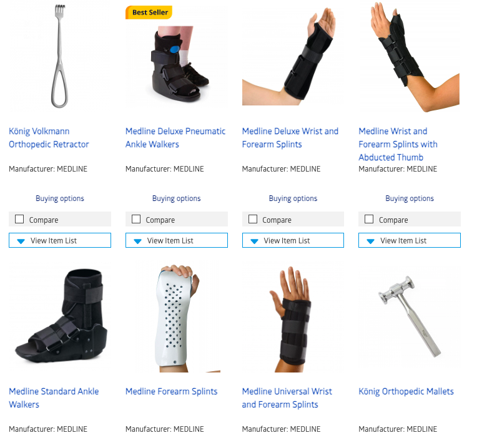Open the König Orthopedic Mallets hammer image
502x448 pixels.
tap(410, 317)
